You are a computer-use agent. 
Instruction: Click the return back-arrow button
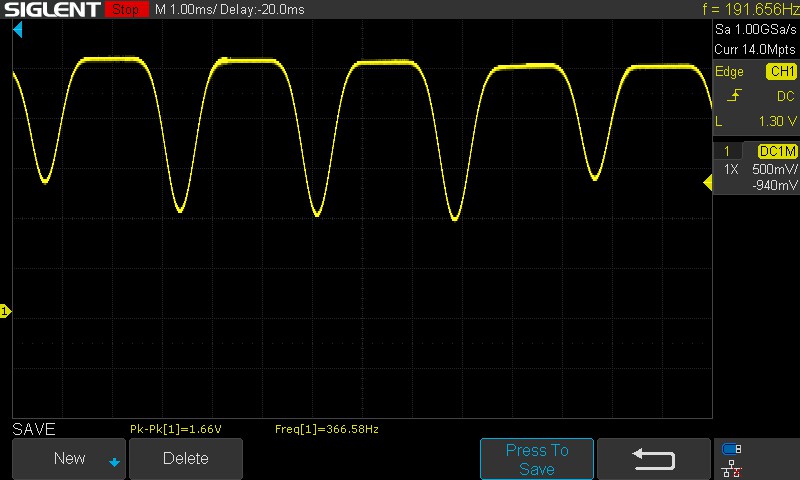[654, 459]
